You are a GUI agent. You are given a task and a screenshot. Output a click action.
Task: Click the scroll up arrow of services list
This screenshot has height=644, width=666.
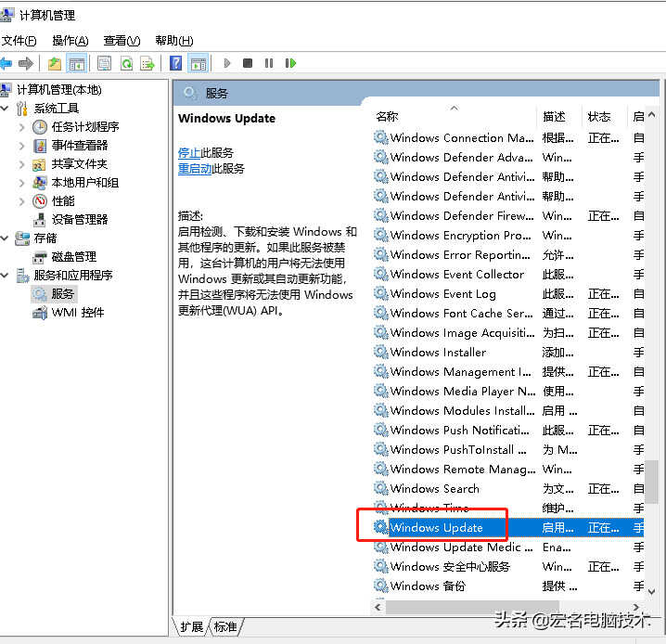click(652, 115)
